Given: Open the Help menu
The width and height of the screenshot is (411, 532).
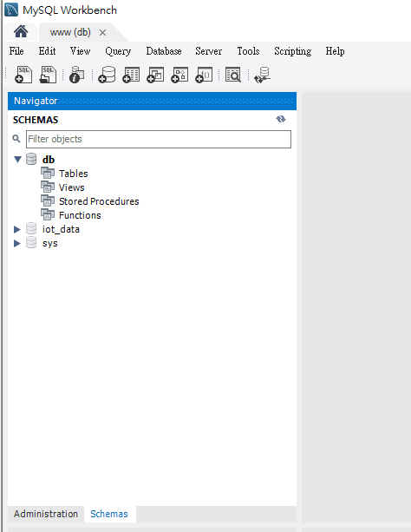Looking at the screenshot, I should point(335,51).
